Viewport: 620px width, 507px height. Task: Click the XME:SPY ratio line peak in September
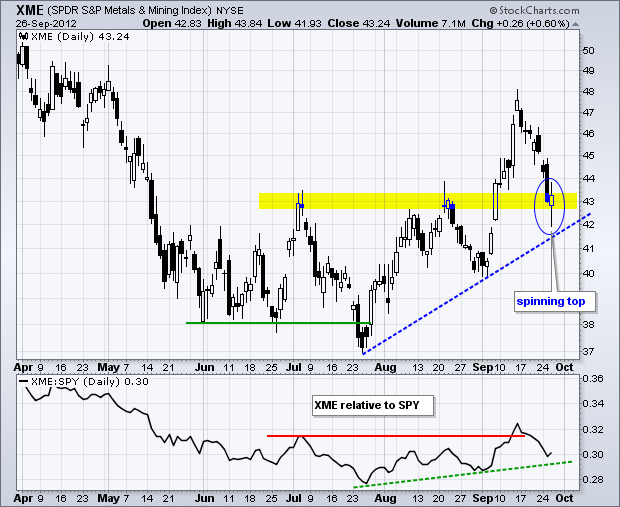point(517,424)
